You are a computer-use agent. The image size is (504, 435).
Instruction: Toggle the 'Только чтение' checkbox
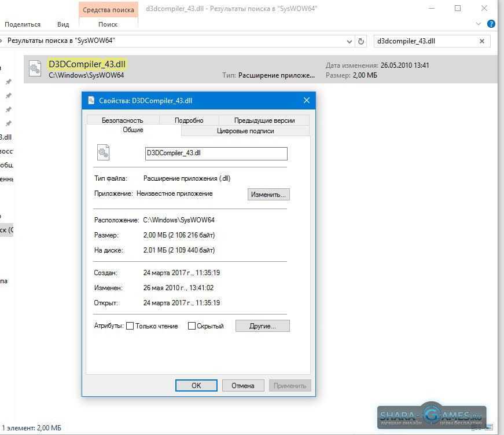coord(130,326)
